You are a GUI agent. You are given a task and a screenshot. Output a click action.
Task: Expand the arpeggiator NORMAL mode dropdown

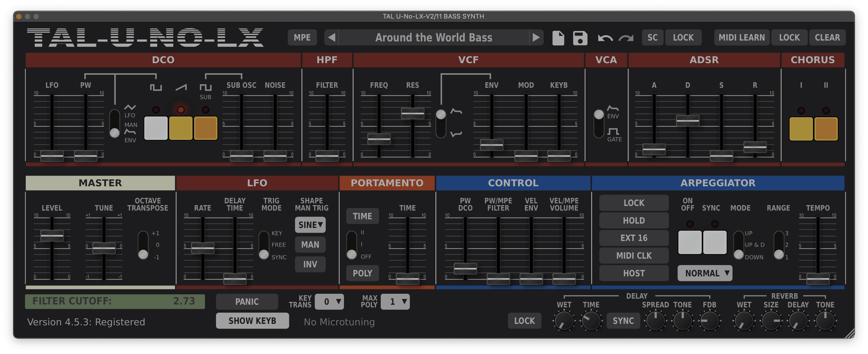pyautogui.click(x=705, y=273)
